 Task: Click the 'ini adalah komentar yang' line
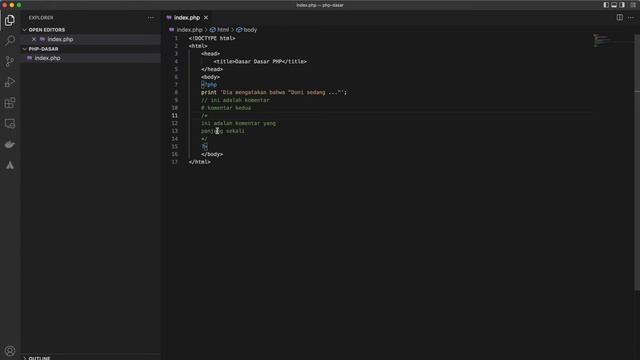click(x=238, y=123)
